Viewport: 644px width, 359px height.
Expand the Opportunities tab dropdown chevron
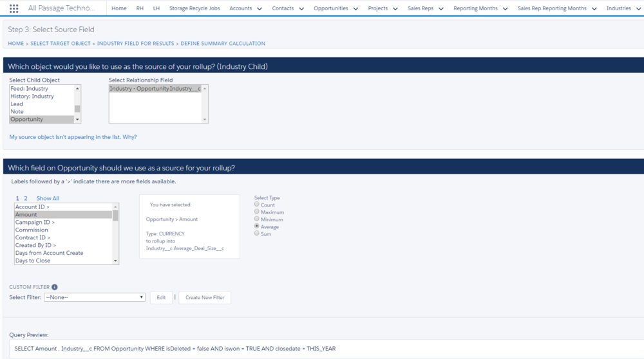[355, 8]
